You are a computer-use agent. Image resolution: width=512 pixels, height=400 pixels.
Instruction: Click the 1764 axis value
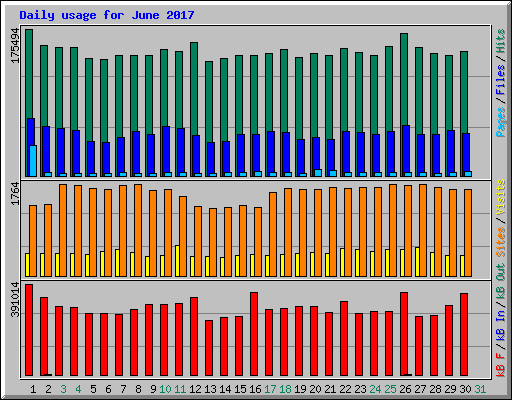point(16,194)
